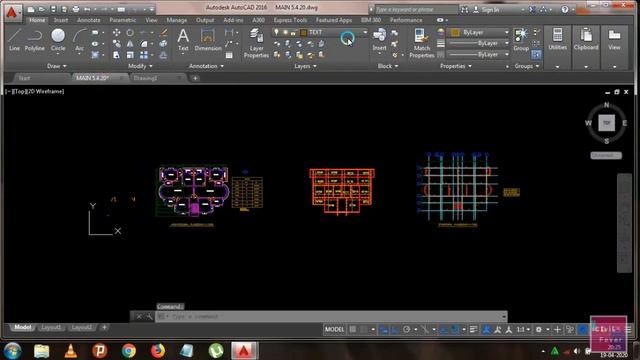Screen dimensions: 640x360
Task: Click the Workspace switching gear icon
Action: 539,329
